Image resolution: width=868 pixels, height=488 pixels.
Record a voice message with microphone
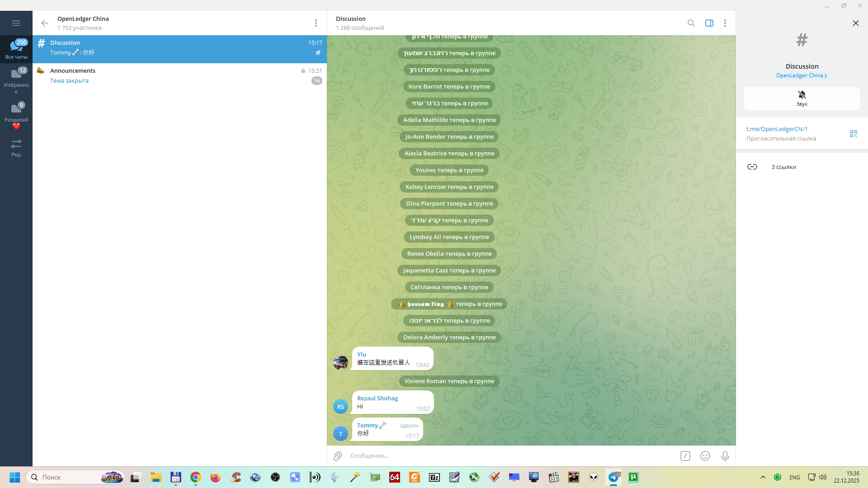pyautogui.click(x=725, y=456)
